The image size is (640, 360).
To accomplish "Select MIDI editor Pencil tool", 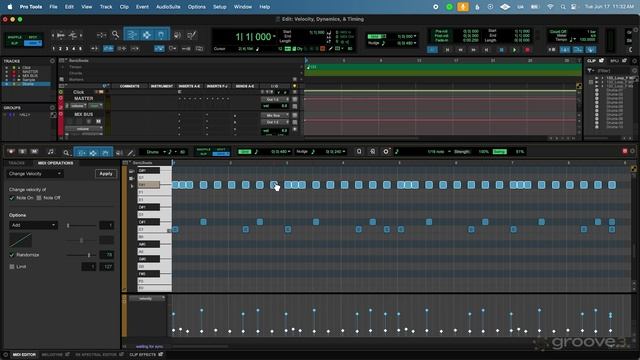I will coord(131,153).
